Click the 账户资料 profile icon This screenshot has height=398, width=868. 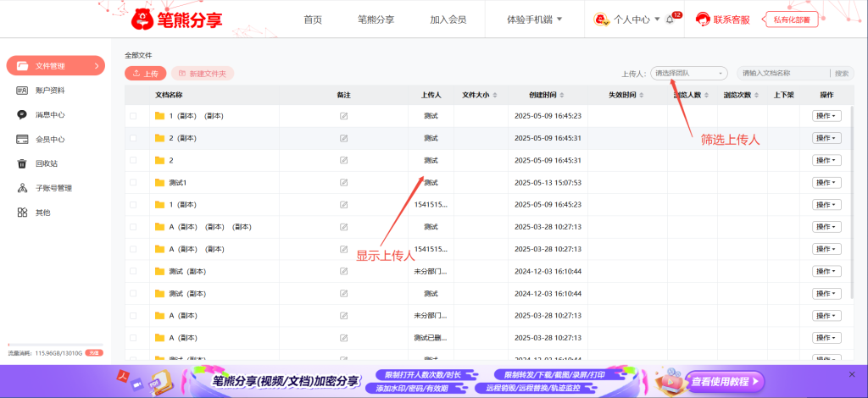tap(22, 90)
